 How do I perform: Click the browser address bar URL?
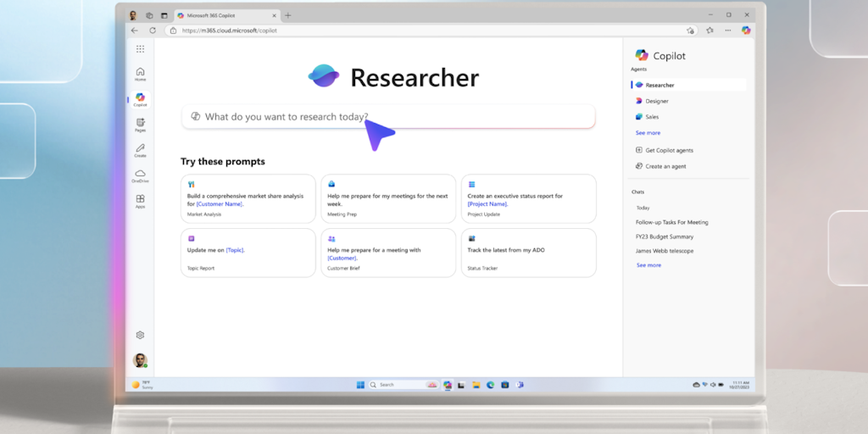coord(229,31)
